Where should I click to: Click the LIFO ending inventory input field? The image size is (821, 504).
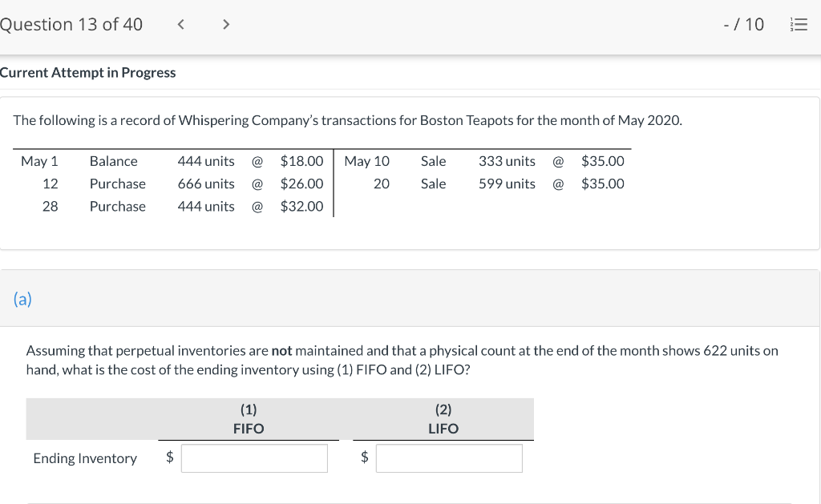pos(449,458)
